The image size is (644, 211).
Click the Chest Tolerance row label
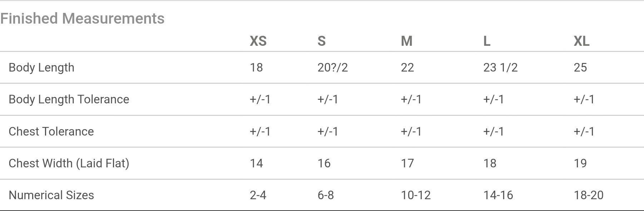51,131
